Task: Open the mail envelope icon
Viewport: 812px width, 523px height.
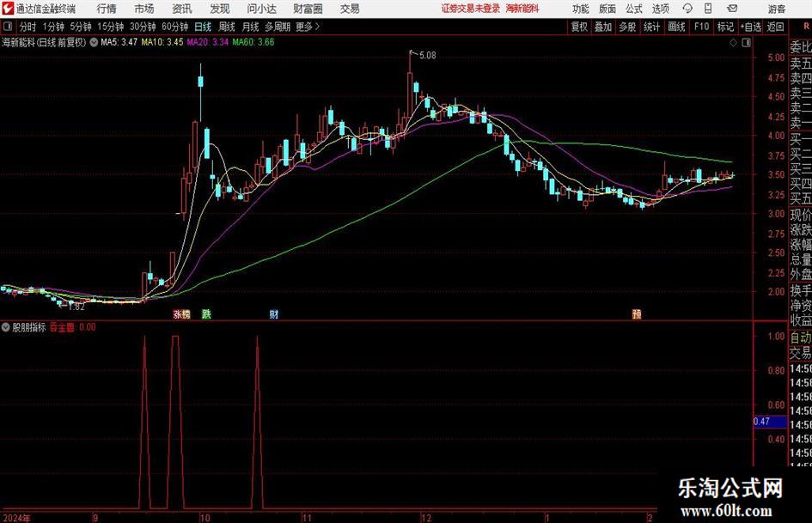Action: coord(732,9)
